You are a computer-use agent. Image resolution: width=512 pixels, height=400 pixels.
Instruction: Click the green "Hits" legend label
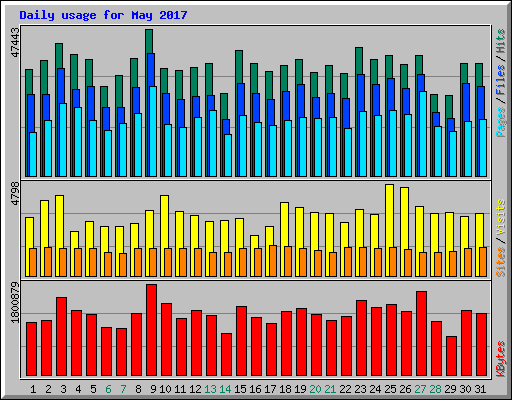pyautogui.click(x=500, y=41)
